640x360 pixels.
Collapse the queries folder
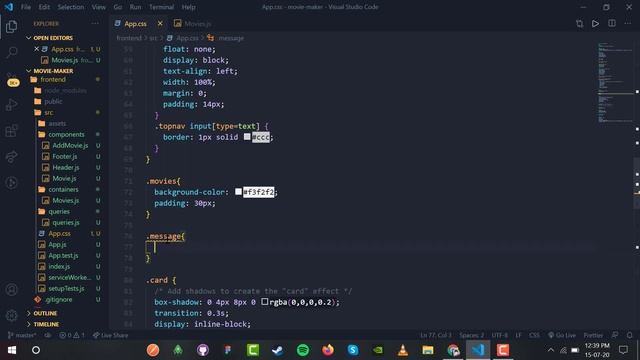click(59, 211)
